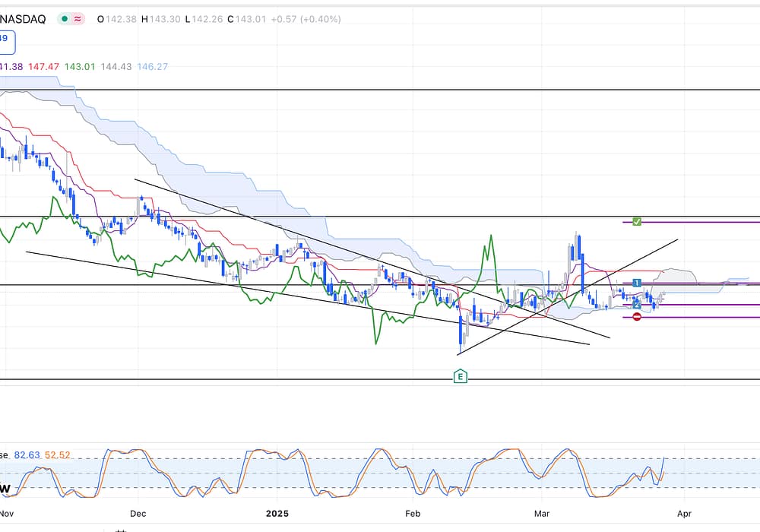Select the blue label numbered 2

pyautogui.click(x=637, y=305)
